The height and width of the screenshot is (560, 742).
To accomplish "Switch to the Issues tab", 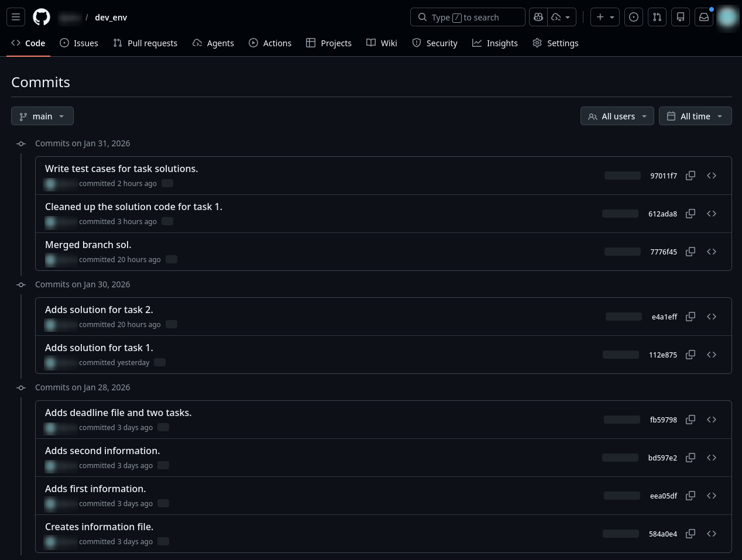I will (79, 43).
